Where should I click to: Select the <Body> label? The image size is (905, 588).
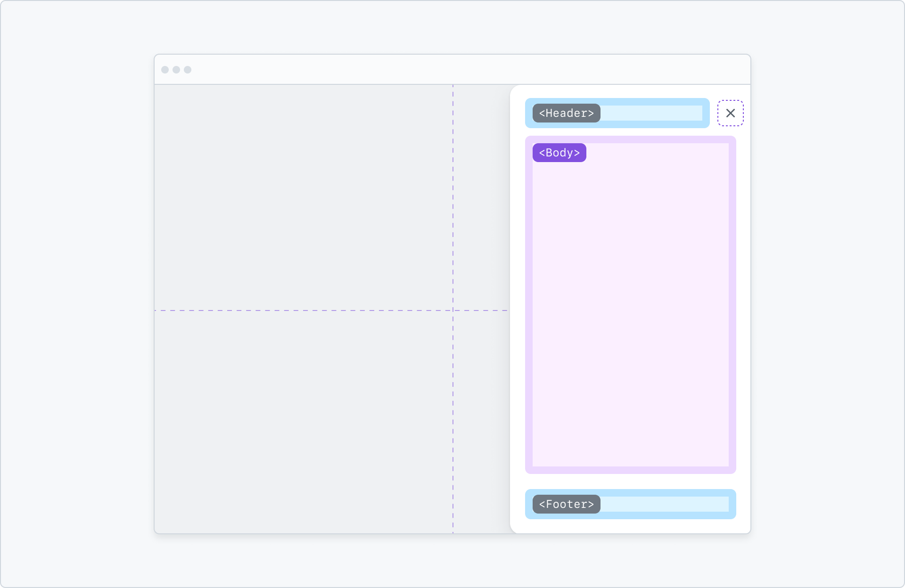[x=559, y=153]
